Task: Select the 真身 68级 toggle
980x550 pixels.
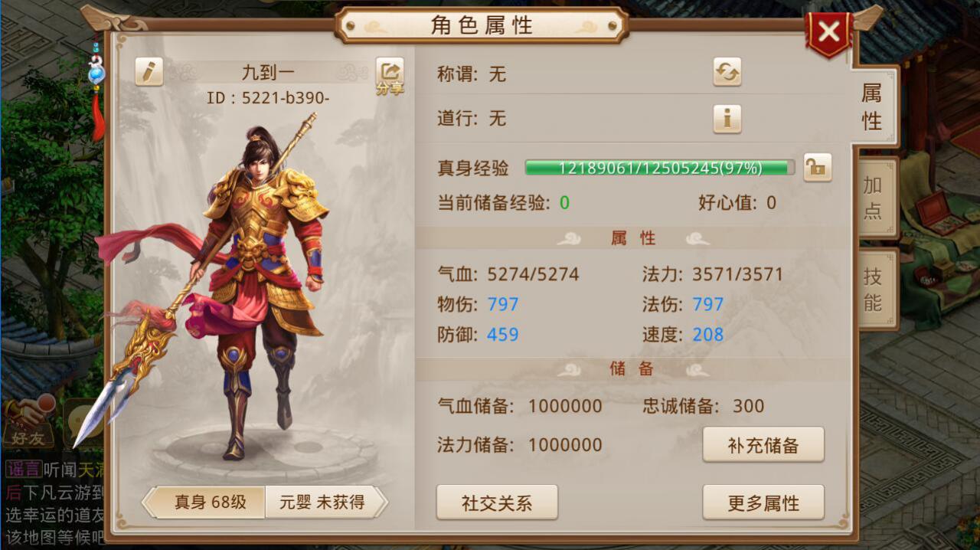Action: point(205,503)
